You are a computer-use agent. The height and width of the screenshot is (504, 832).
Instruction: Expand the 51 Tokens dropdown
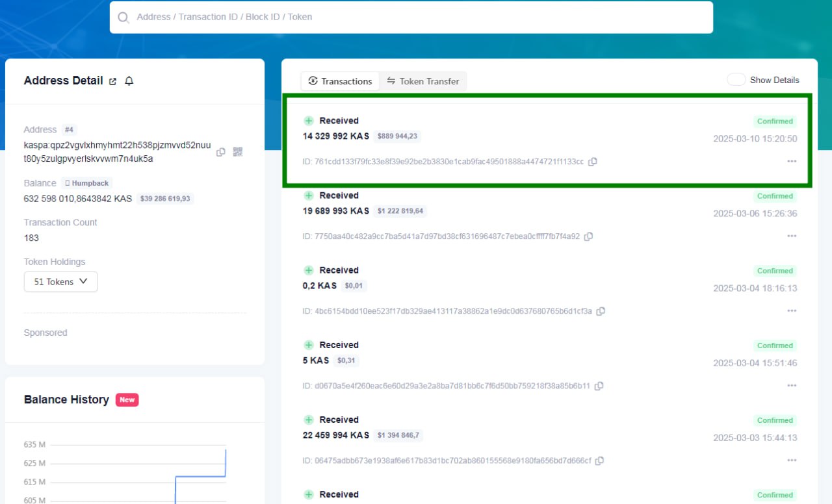tap(61, 282)
